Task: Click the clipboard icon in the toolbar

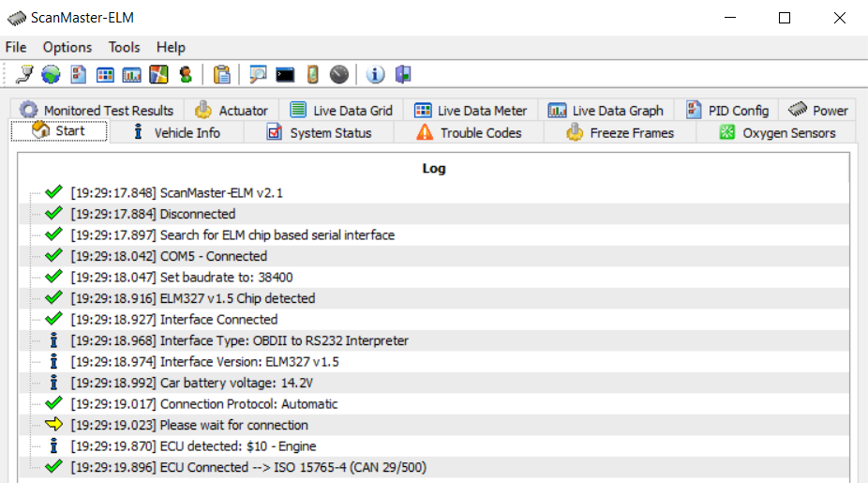Action: (222, 74)
